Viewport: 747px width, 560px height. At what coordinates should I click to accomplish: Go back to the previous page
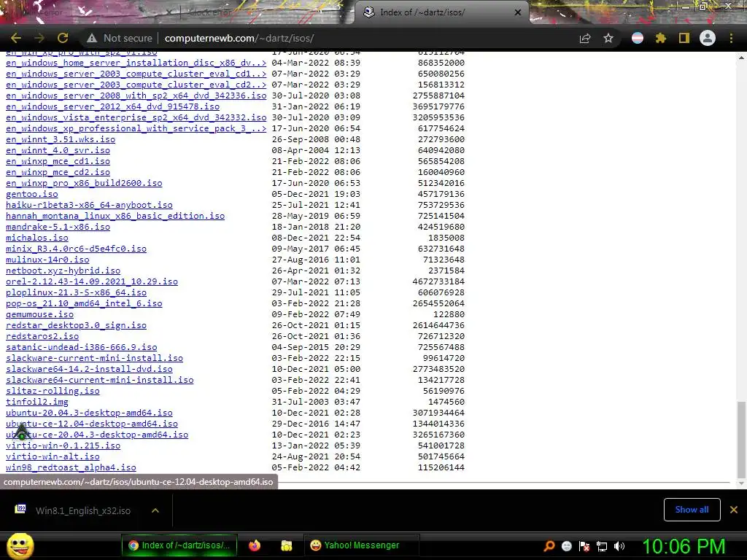point(16,38)
